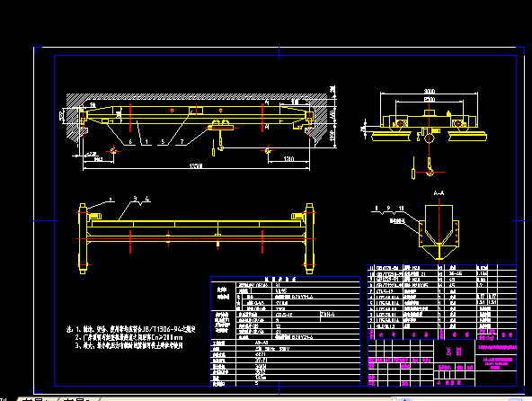Select part callout number "1"

tap(146, 142)
